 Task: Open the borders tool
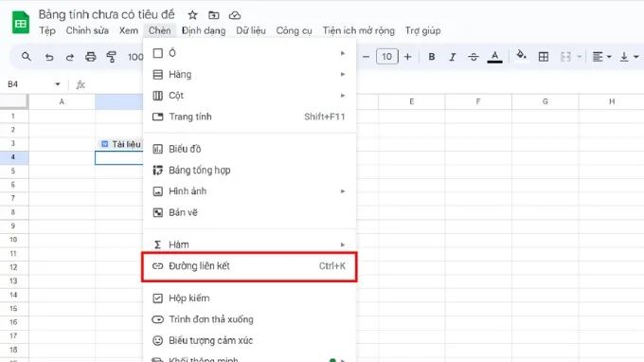click(544, 57)
